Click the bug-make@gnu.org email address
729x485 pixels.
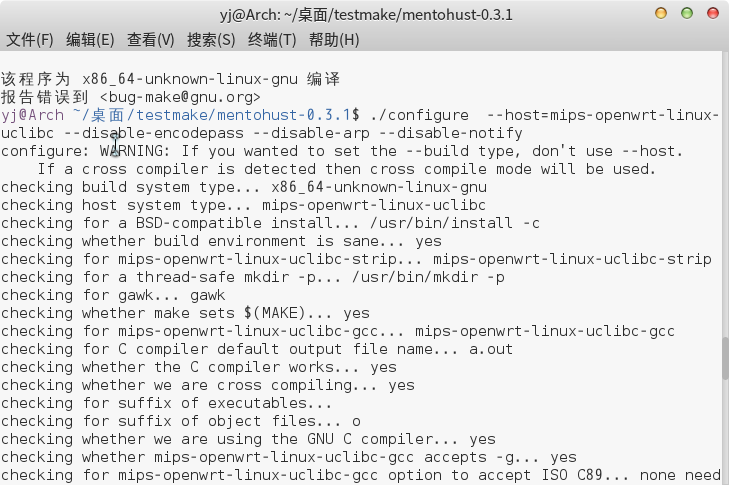point(180,97)
